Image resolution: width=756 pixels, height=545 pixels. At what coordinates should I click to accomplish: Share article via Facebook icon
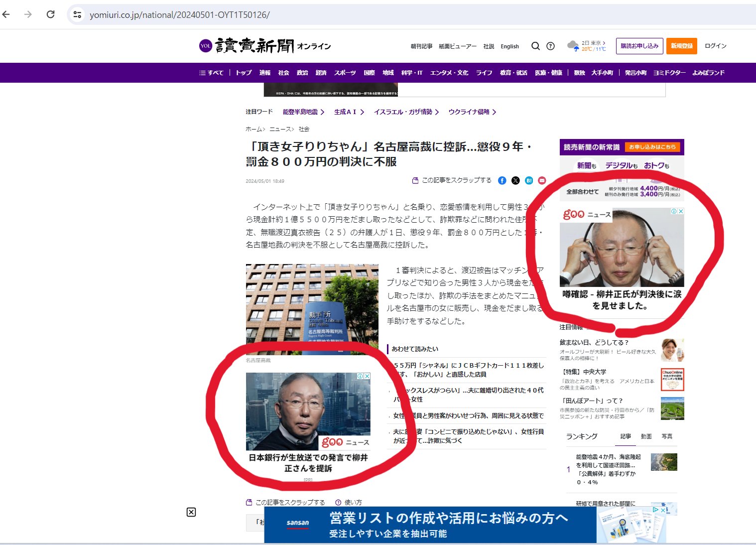(x=502, y=180)
